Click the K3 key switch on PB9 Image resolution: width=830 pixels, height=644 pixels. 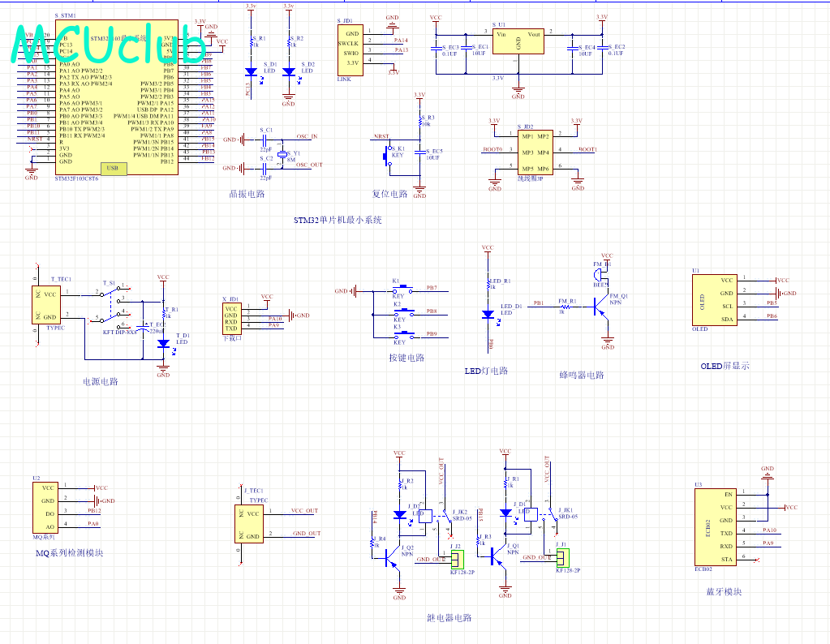[402, 337]
